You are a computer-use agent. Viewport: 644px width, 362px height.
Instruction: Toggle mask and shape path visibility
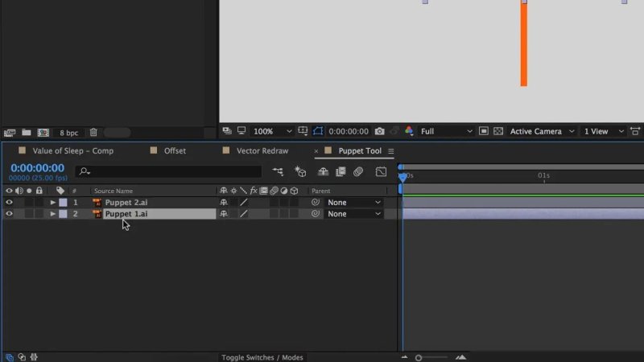[318, 131]
